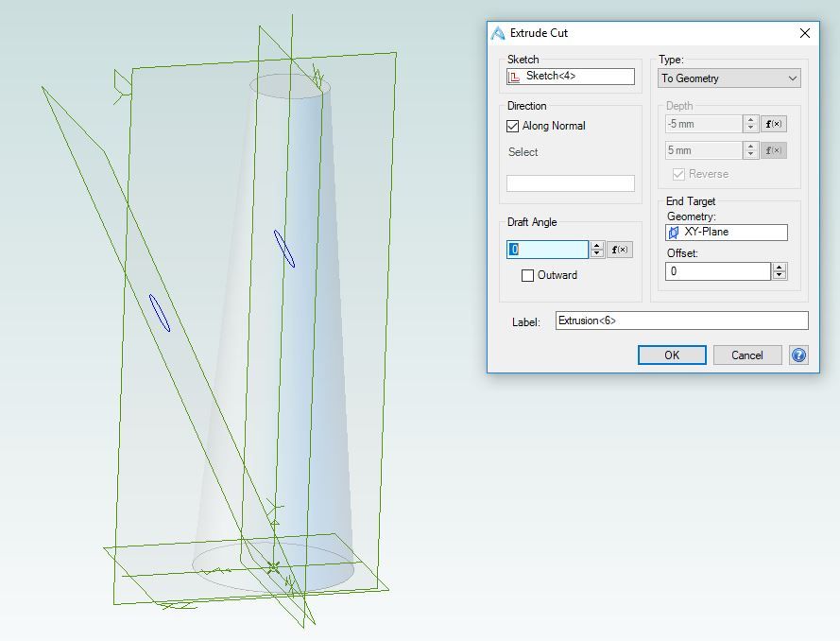The image size is (840, 641).
Task: Increase -5 mm depth with up stepper
Action: pos(750,120)
